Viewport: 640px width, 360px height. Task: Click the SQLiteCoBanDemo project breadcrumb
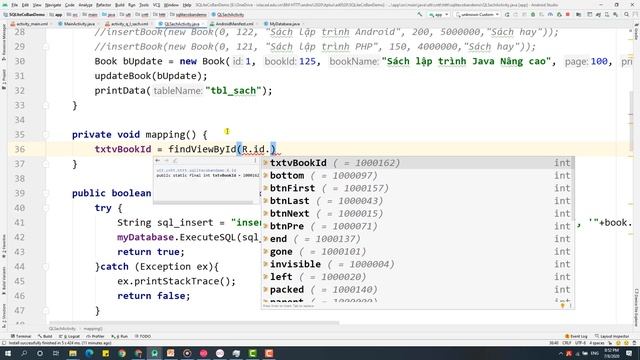24,14
